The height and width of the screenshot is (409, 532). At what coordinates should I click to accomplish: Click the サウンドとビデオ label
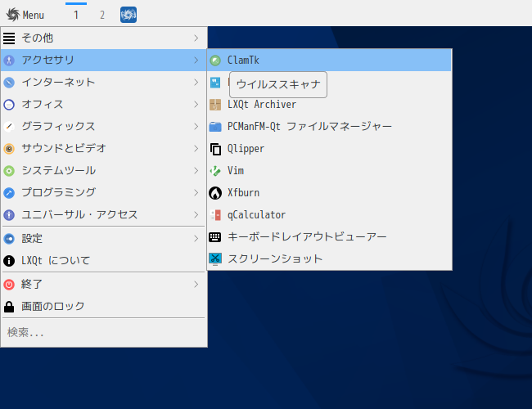click(64, 148)
